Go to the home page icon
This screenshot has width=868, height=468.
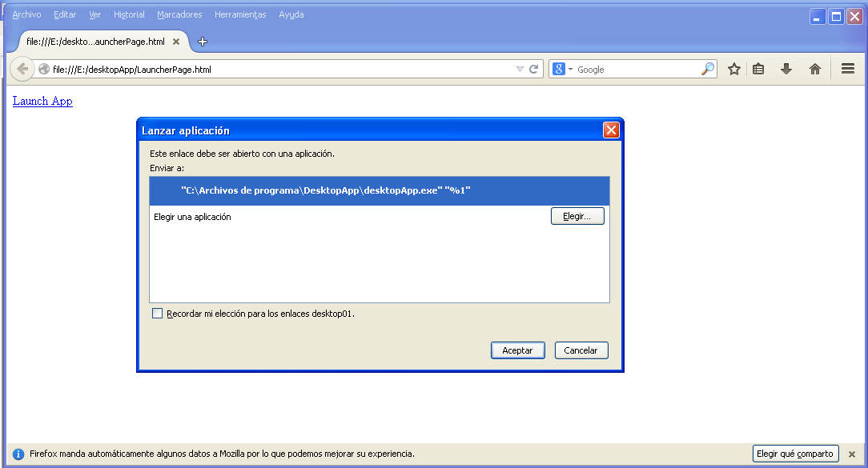tap(815, 69)
